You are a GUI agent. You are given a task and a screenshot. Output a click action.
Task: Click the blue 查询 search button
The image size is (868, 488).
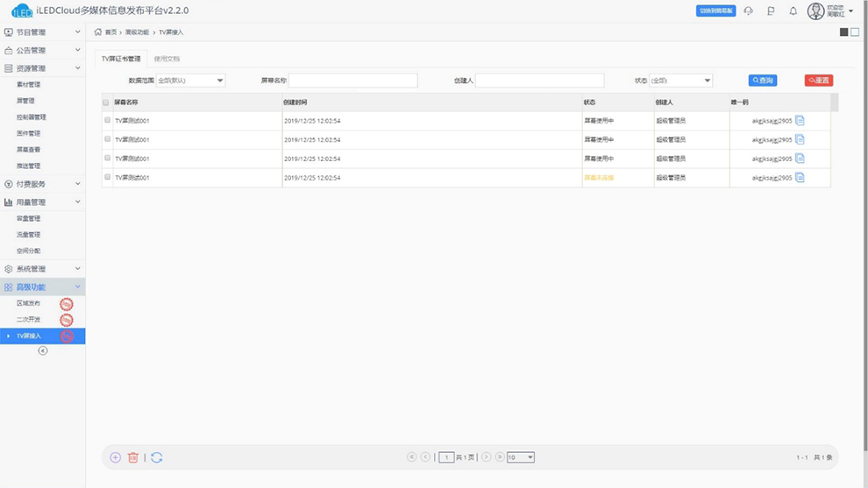(x=762, y=81)
